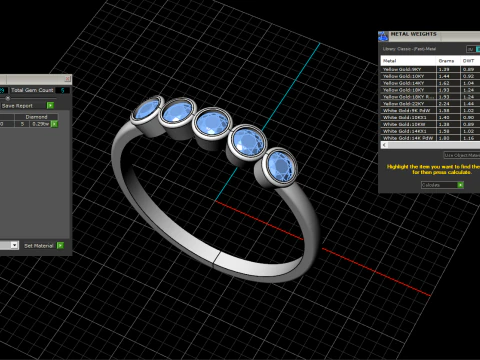
Task: Click the diamond count cell showing 5
Action: 22,124
